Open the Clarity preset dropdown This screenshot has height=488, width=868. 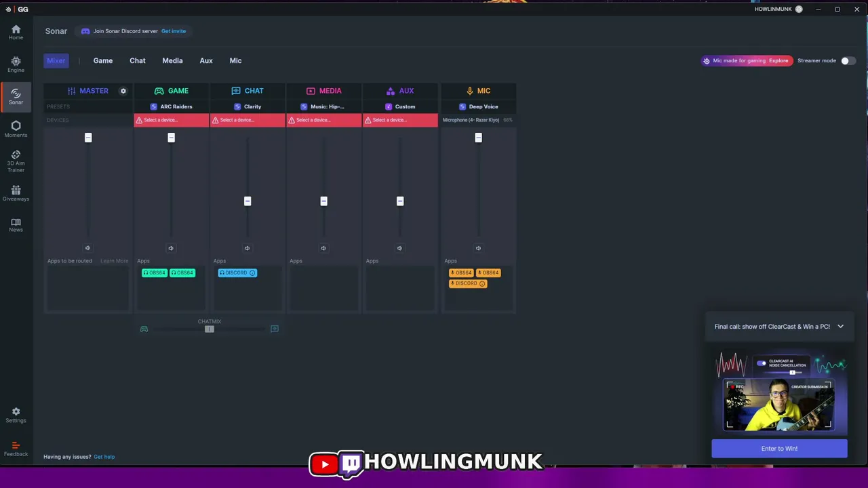point(248,106)
